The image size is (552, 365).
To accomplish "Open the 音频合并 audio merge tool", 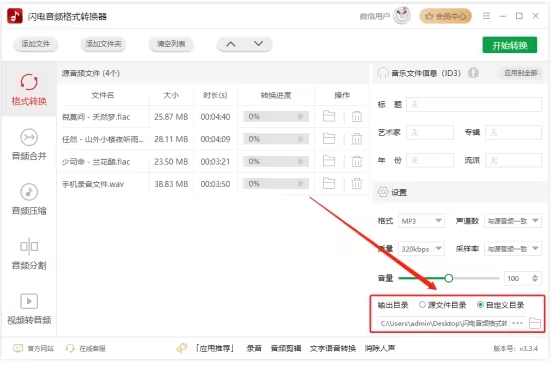I will pyautogui.click(x=29, y=144).
